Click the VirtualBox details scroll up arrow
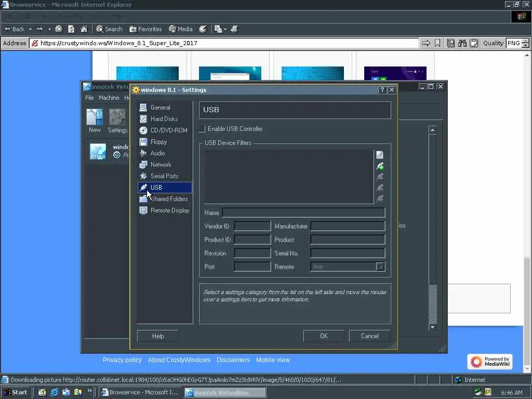532x399 pixels. pyautogui.click(x=433, y=130)
